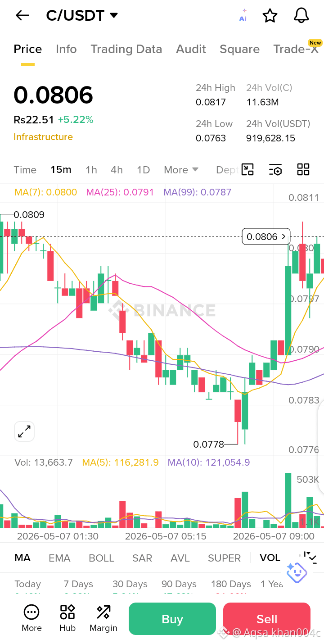Open the More menu icon
The width and height of the screenshot is (324, 644).
[31, 619]
